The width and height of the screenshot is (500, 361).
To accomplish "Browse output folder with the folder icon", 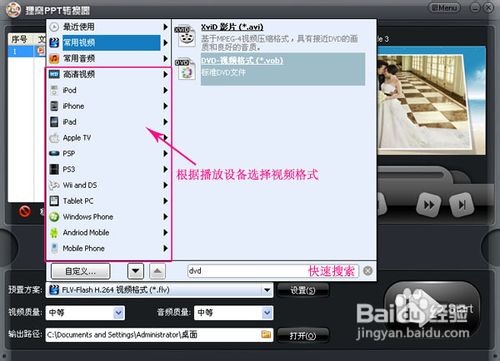I will pyautogui.click(x=266, y=334).
